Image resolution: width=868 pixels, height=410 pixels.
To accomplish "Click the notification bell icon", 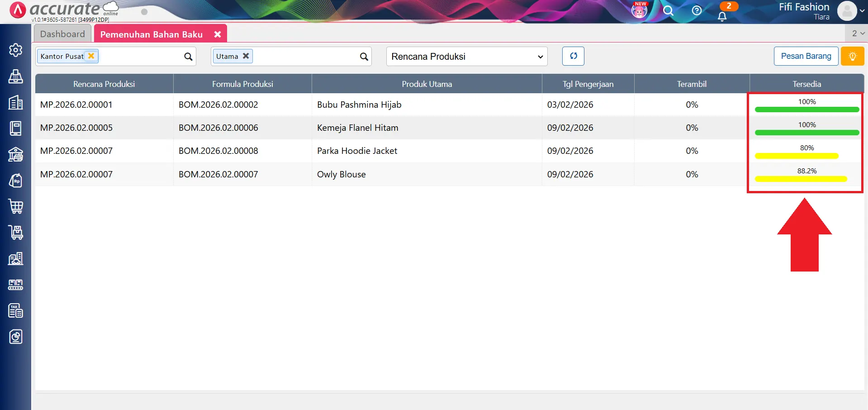I will click(x=722, y=16).
